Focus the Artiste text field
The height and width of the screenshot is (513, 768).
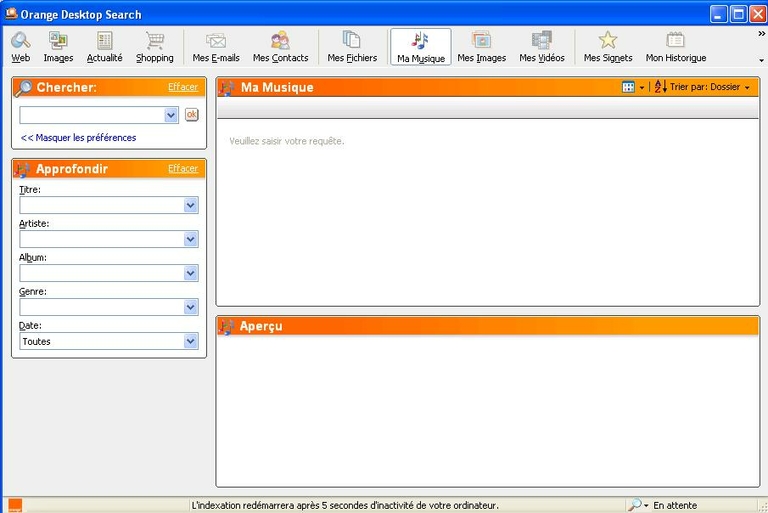pyautogui.click(x=102, y=239)
